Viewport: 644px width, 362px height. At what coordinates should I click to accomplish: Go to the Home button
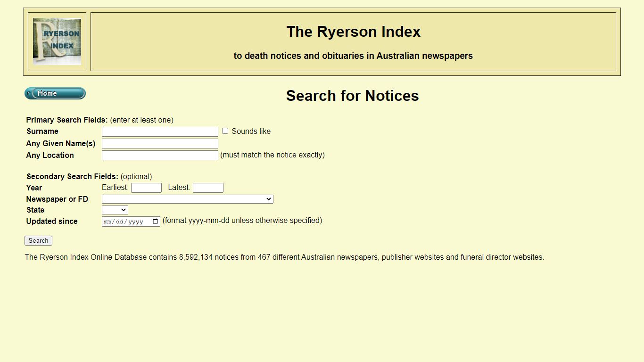click(55, 93)
